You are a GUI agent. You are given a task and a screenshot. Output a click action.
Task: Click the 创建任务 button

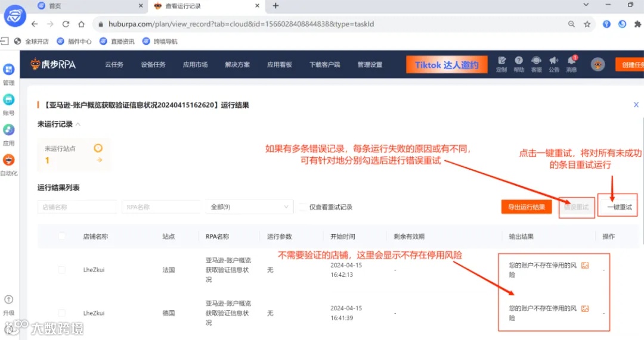tap(630, 65)
